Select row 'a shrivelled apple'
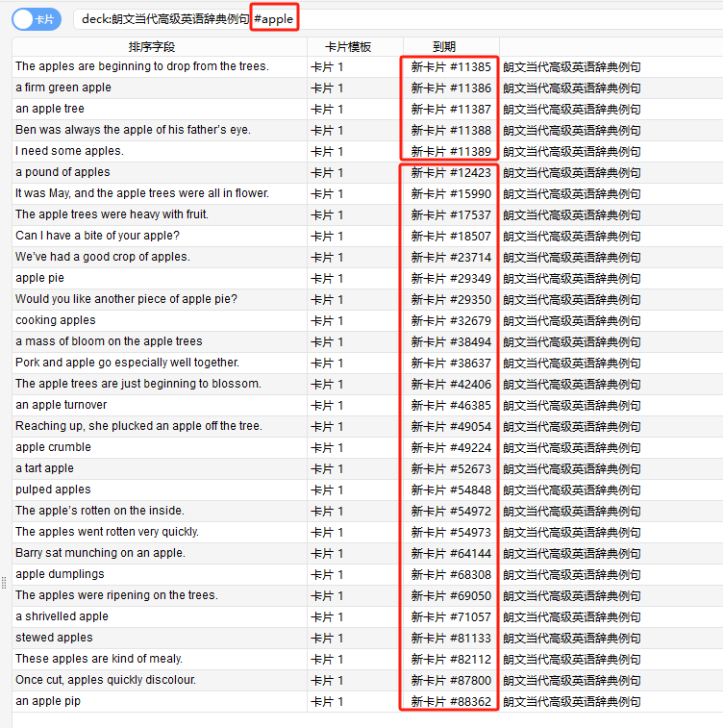The image size is (723, 728). [367, 616]
